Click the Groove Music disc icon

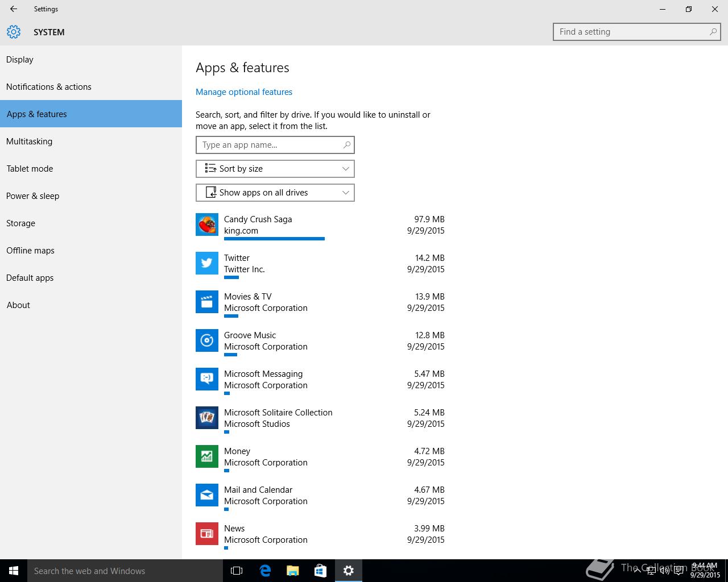[x=207, y=341]
